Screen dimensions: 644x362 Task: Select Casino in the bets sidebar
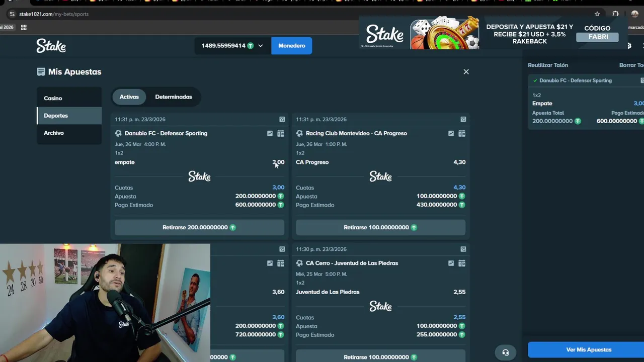(x=69, y=98)
